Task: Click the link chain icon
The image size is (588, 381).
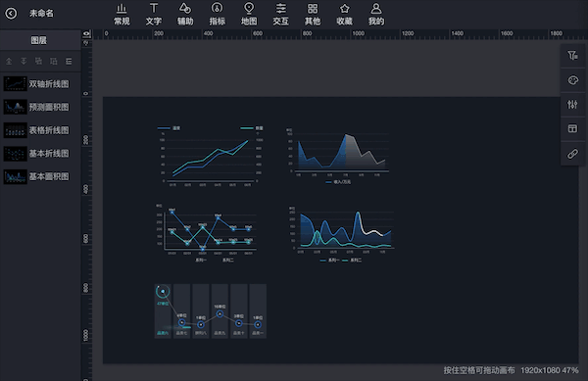Action: (572, 154)
